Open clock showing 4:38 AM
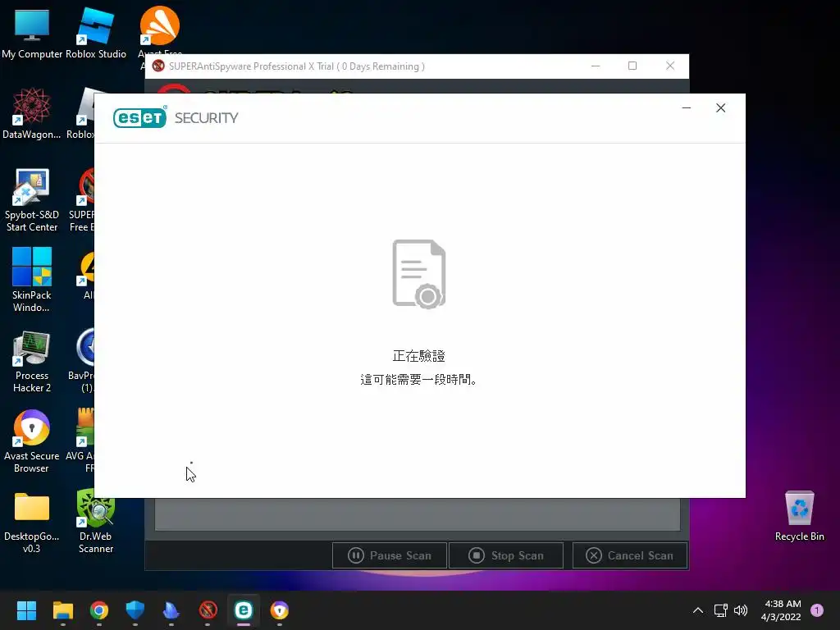 tap(781, 610)
